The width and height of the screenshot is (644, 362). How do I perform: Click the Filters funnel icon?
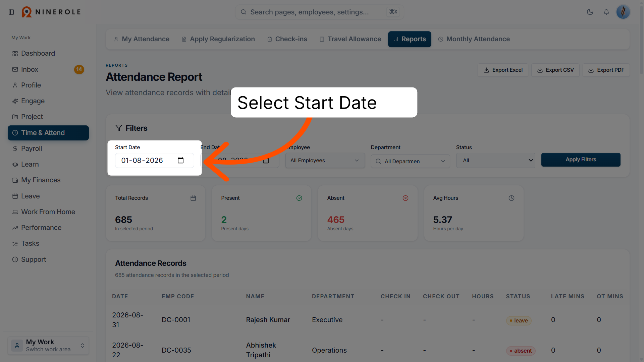point(119,128)
